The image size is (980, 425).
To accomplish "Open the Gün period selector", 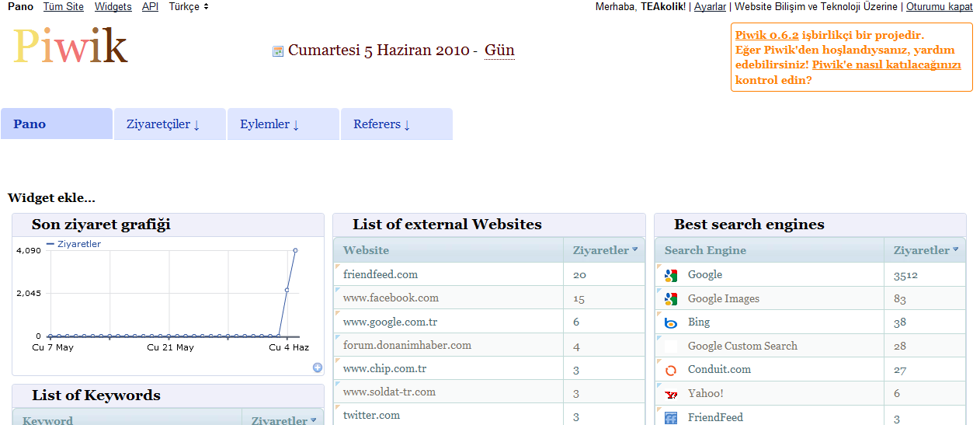I will click(x=499, y=51).
